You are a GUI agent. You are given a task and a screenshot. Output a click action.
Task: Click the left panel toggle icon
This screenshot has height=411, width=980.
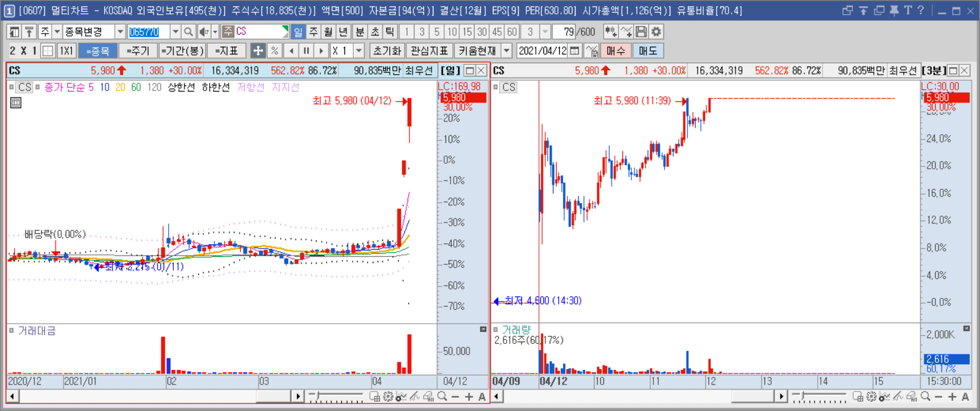coord(15,32)
